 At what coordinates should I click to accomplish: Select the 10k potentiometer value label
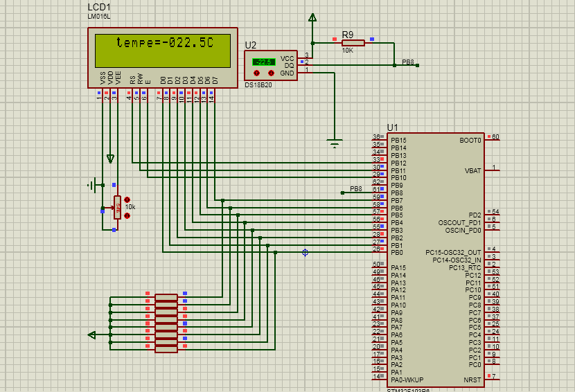pos(130,207)
